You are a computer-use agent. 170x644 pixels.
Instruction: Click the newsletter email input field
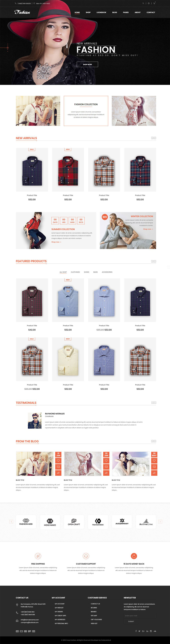point(140,616)
